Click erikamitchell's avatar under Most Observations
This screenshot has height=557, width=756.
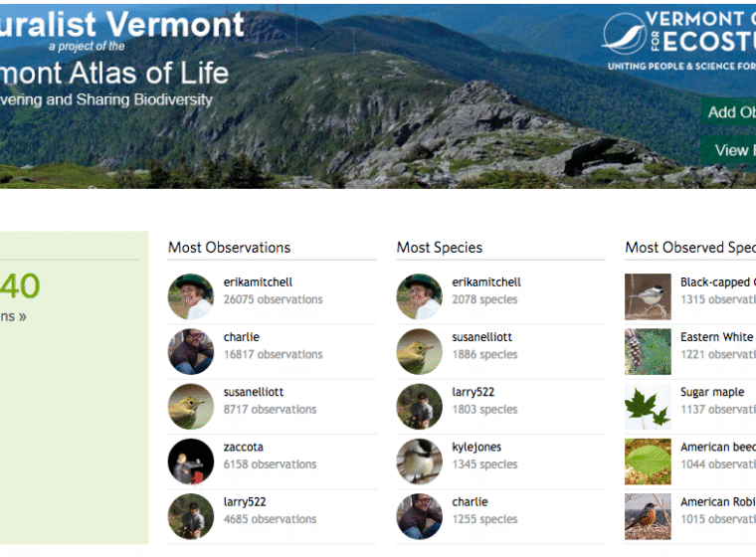[x=191, y=296]
